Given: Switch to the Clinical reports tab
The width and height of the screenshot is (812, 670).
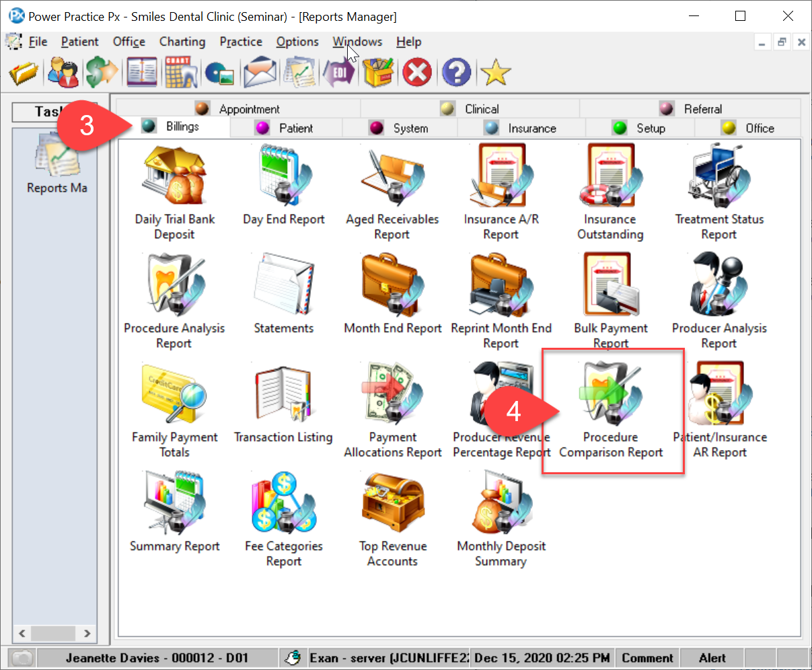Looking at the screenshot, I should [470, 109].
